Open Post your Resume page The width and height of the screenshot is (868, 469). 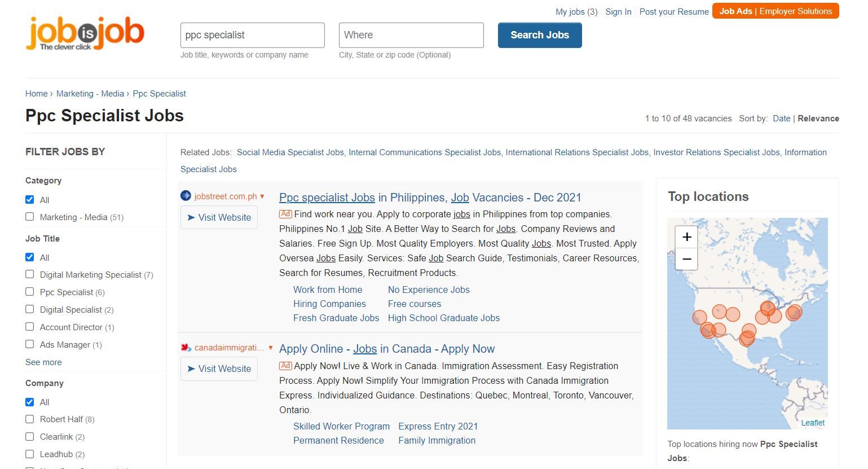coord(674,12)
